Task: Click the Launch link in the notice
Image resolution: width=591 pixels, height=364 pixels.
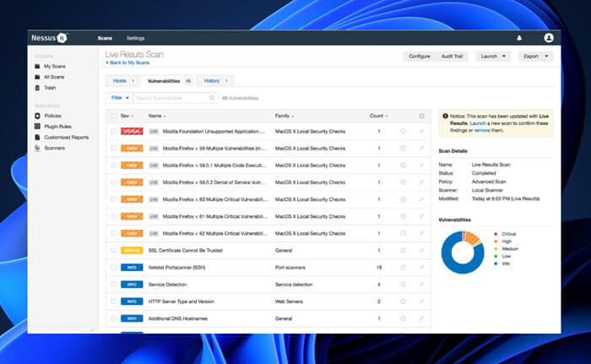Action: 478,123
